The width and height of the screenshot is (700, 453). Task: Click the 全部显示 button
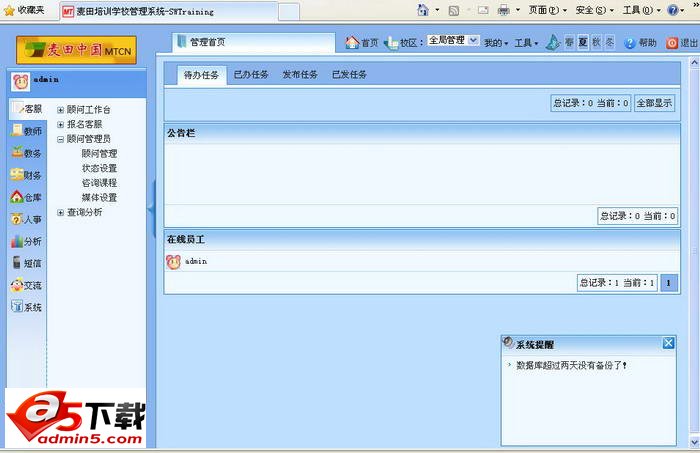(x=655, y=103)
